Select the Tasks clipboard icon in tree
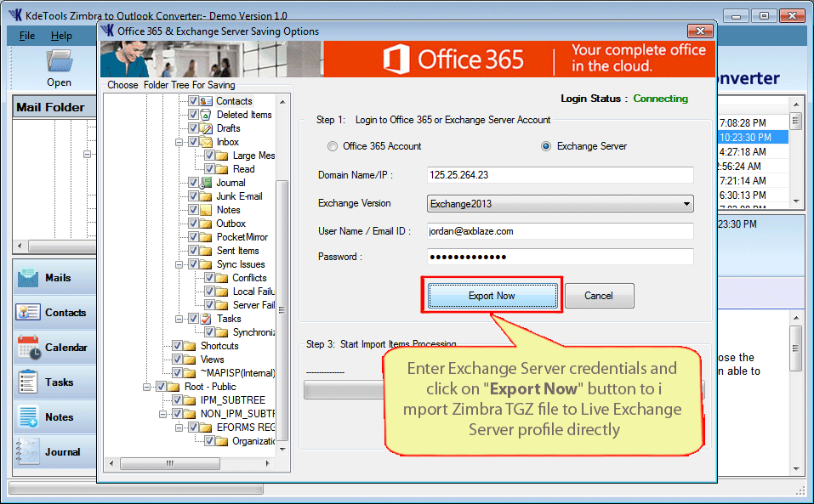814x504 pixels. 206,319
